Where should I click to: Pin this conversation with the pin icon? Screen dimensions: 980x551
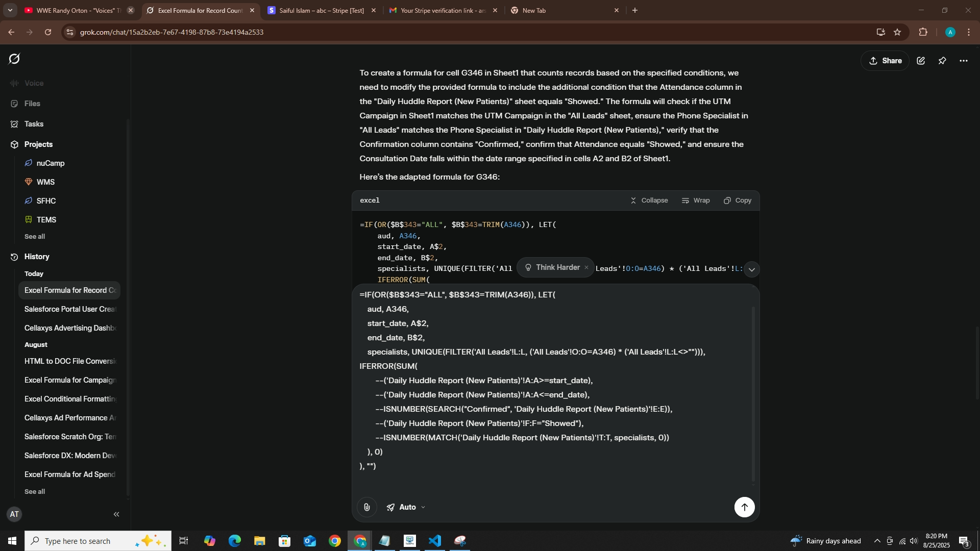(x=942, y=61)
